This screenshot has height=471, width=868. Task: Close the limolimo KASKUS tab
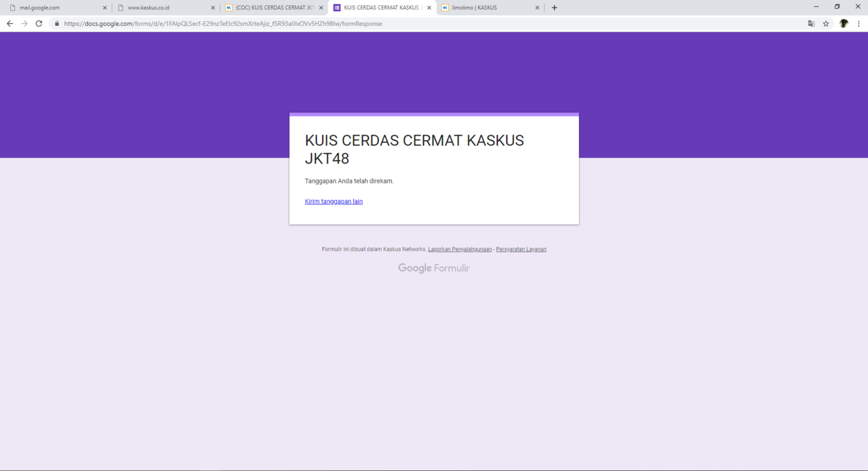pos(537,7)
